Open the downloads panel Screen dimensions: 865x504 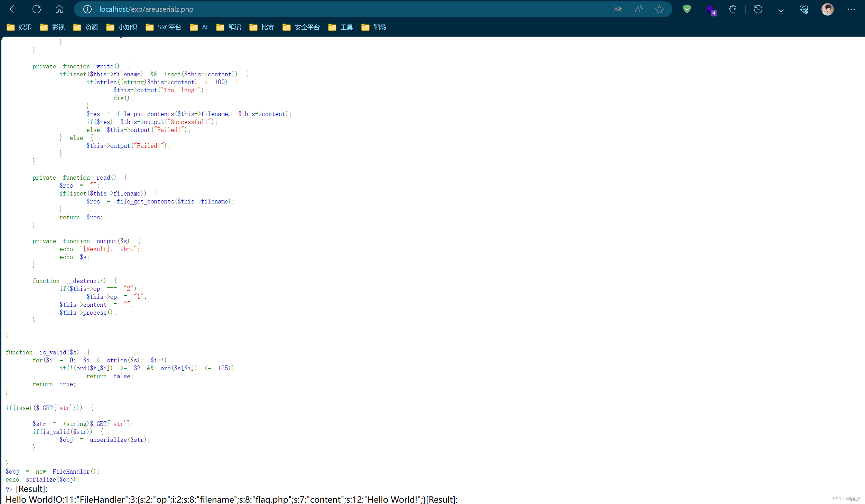781,9
